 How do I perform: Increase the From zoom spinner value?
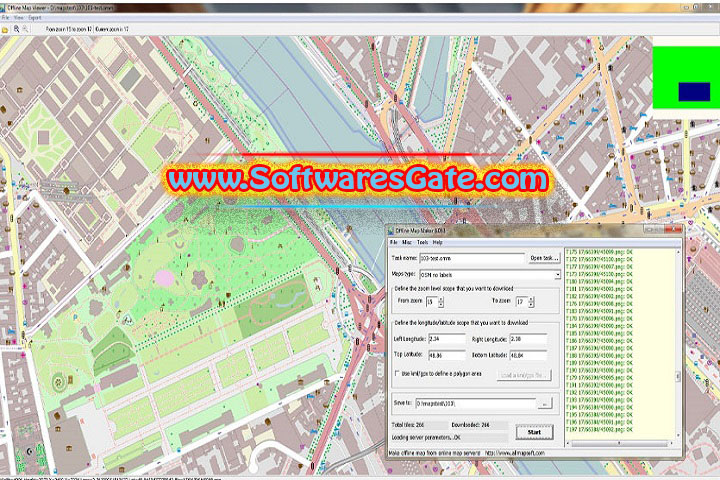pos(441,299)
